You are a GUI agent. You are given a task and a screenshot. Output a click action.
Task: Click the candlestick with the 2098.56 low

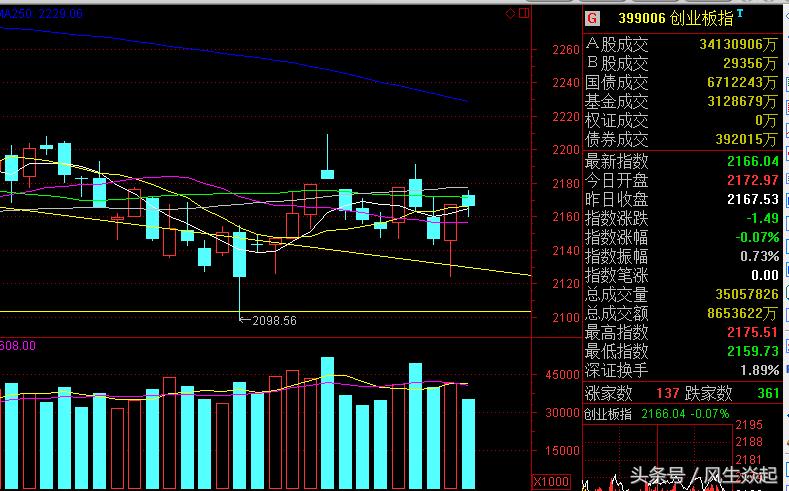(240, 254)
